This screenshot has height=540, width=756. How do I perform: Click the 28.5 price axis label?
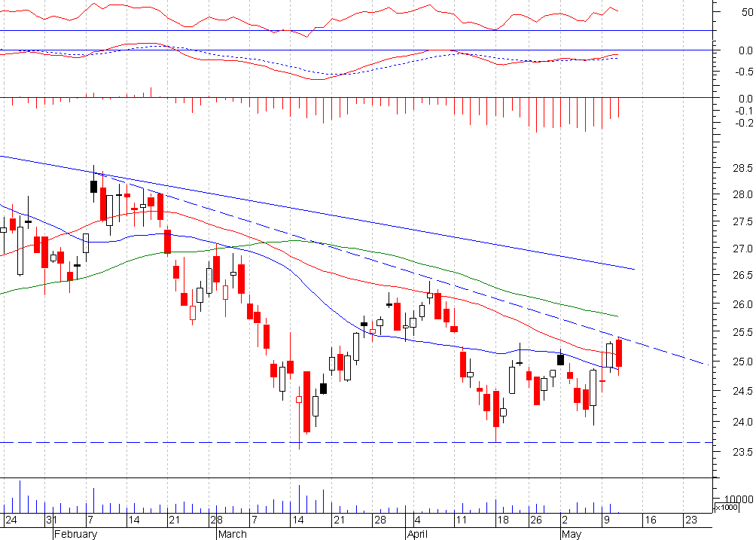coord(742,168)
